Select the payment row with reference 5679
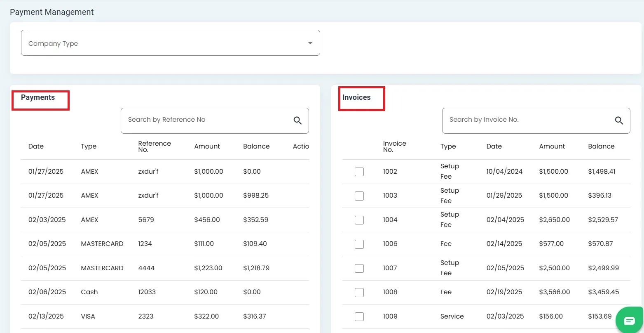Screen dimensions: 644x333 pyautogui.click(x=146, y=220)
